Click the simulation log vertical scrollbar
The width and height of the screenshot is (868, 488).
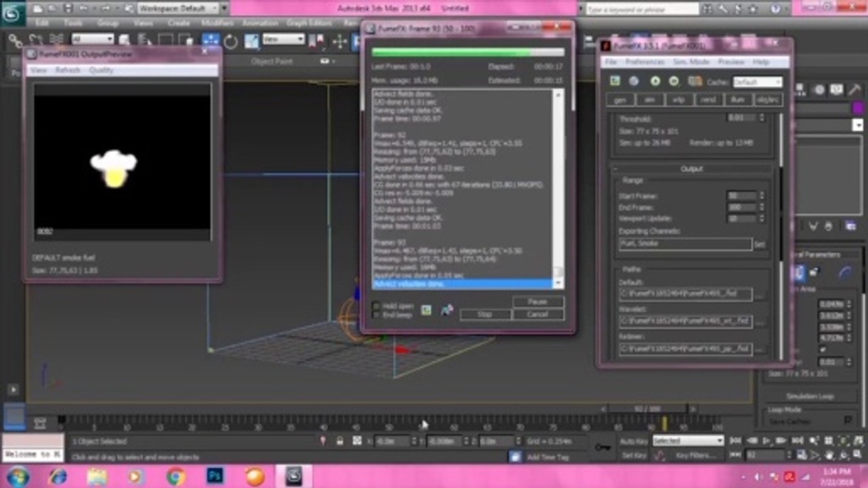(559, 189)
